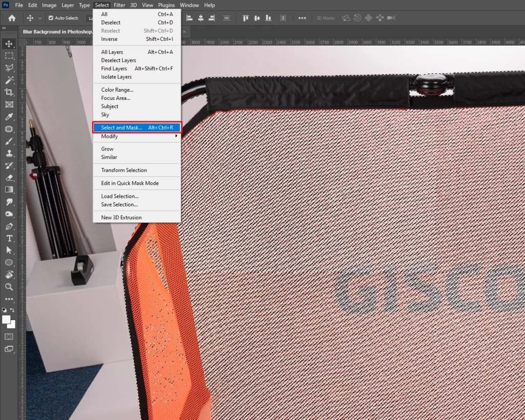Viewport: 525px width, 420px height.
Task: Swap foreground and background colors
Action: pyautogui.click(x=12, y=310)
